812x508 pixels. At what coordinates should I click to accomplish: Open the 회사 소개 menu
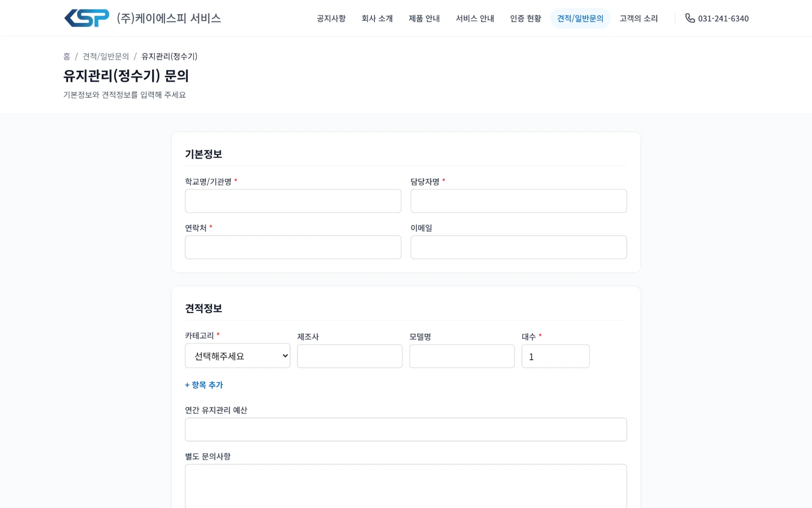click(x=377, y=18)
